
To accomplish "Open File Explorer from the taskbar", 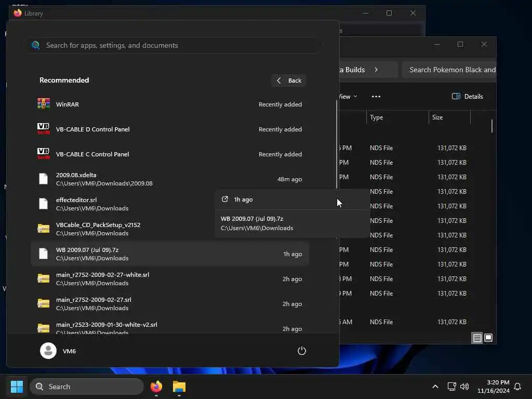I will click(179, 387).
